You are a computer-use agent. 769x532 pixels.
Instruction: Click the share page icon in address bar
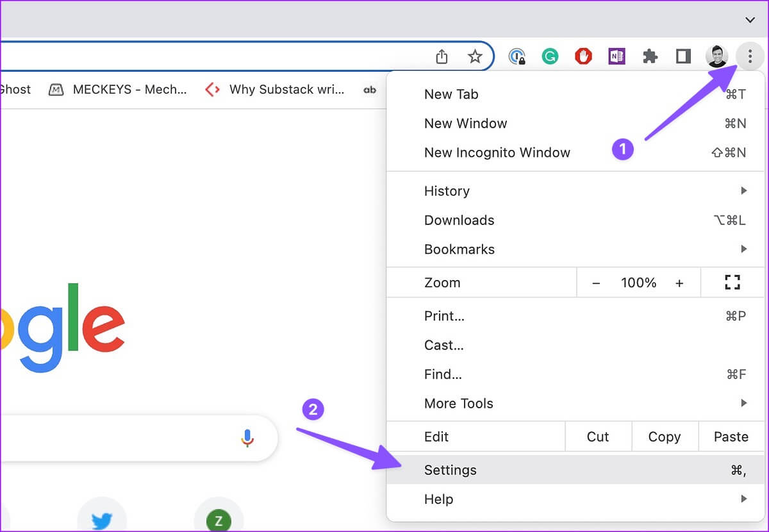point(442,57)
